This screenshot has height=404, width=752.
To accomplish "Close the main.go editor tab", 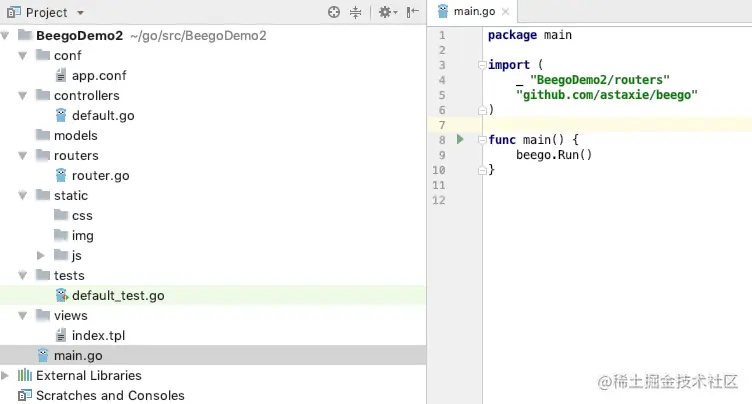I will point(505,12).
